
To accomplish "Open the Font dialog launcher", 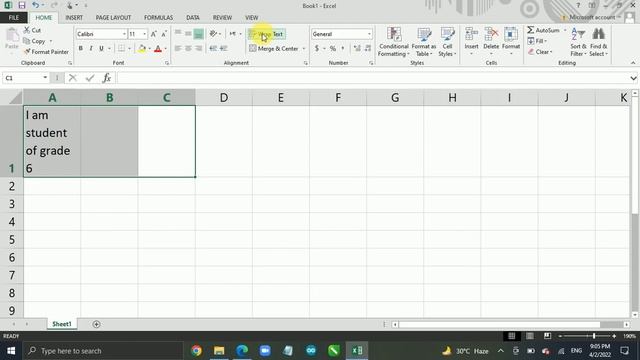I will (x=167, y=63).
